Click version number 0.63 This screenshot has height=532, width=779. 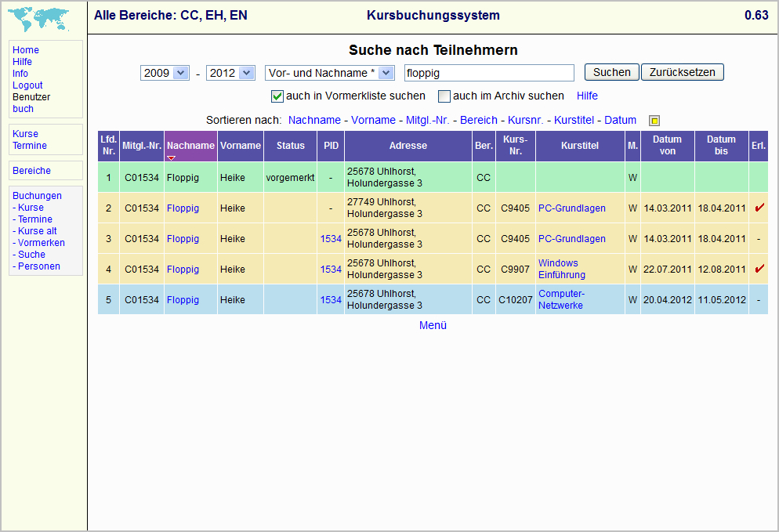click(x=756, y=16)
